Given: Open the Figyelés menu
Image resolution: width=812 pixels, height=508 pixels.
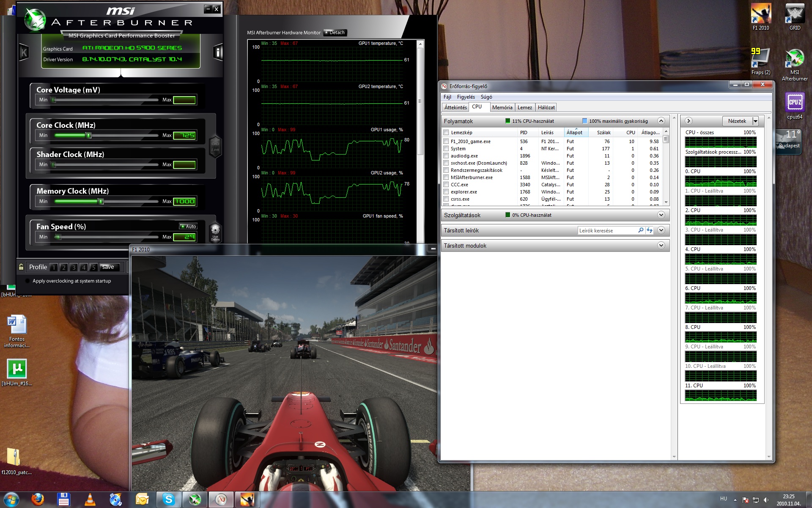Looking at the screenshot, I should point(466,97).
